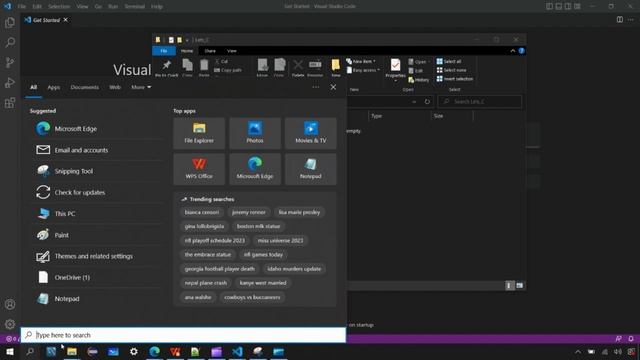Open File Explorer top app tile

199,133
